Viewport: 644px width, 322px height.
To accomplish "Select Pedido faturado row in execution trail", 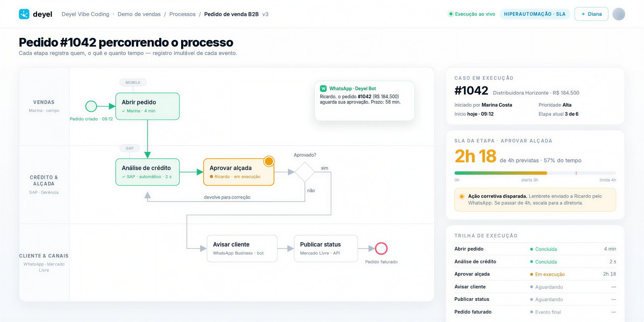I will (x=535, y=312).
